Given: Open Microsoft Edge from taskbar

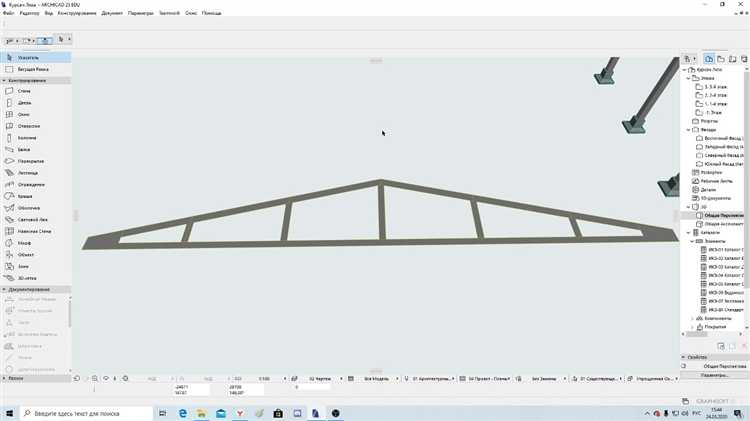Looking at the screenshot, I should [x=183, y=413].
